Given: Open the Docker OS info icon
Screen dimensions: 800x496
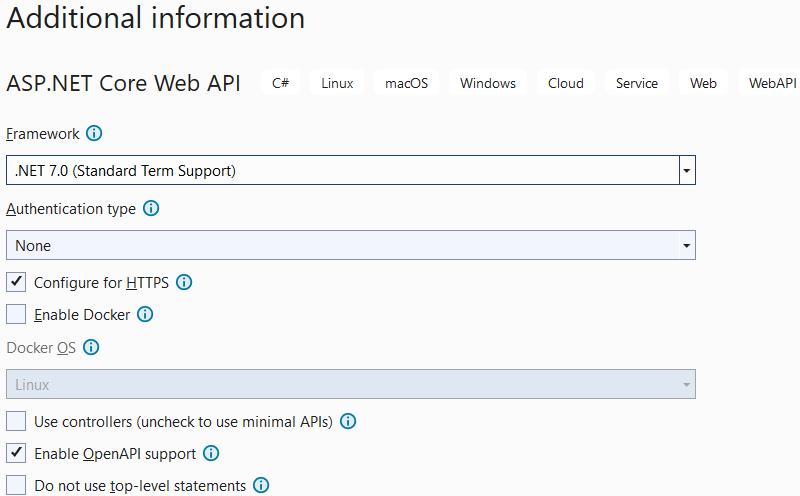Looking at the screenshot, I should click(x=91, y=348).
